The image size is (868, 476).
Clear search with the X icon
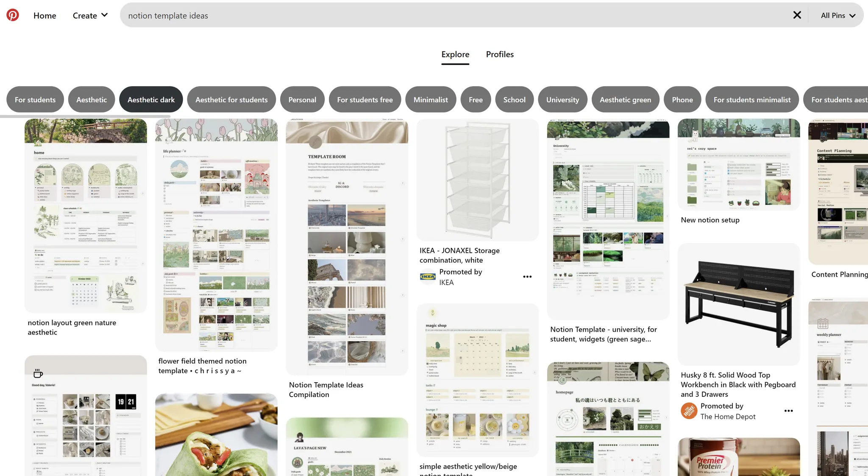point(797,15)
